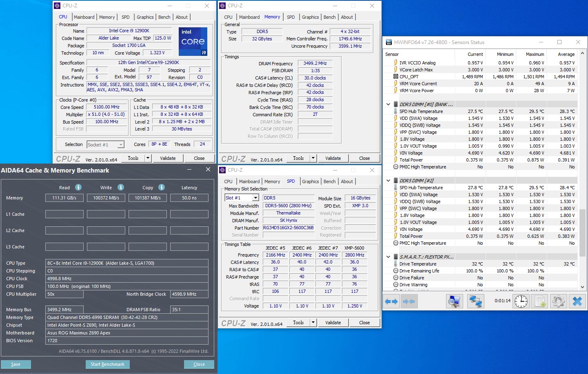Viewport: 588px width, 374px height.
Task: Click the Uncore Frequency value 3599.1 MHz
Action: coord(350,46)
